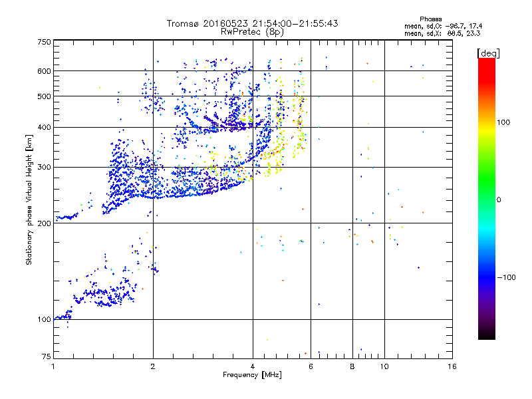Viewport: 532px width, 399px height.
Task: Click the 'mean, sd,O: -96.7, 17.4' line
Action: tap(443, 26)
